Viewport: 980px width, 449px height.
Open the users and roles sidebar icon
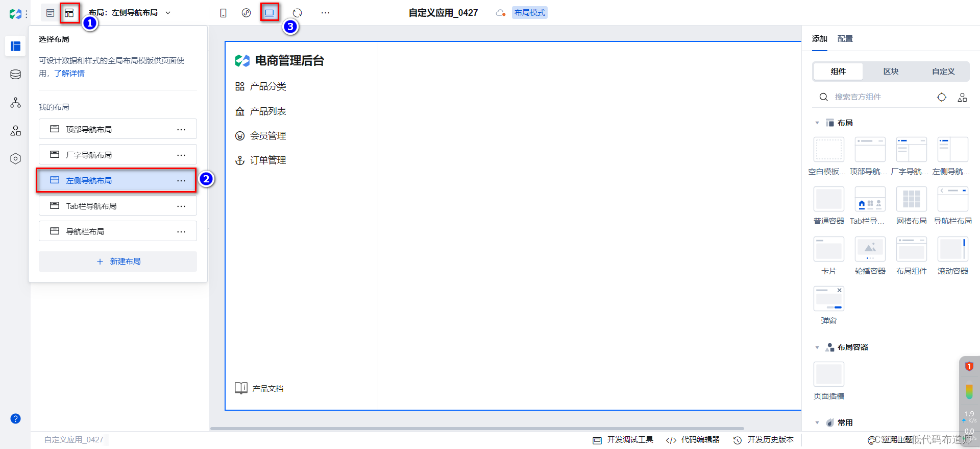(x=16, y=131)
